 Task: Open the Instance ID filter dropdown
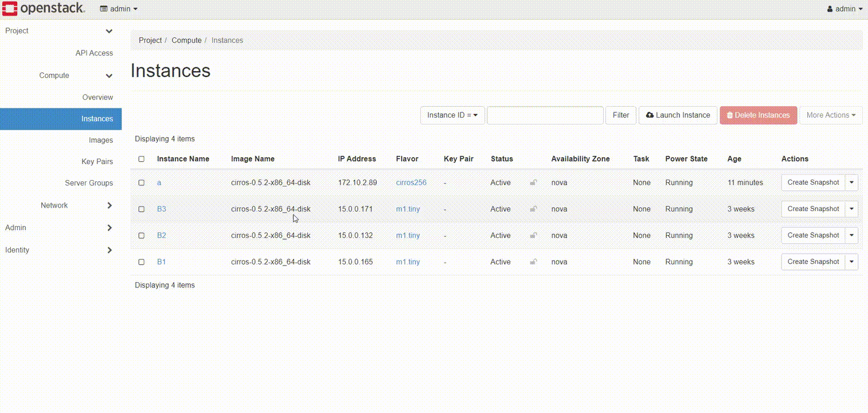[x=452, y=115]
